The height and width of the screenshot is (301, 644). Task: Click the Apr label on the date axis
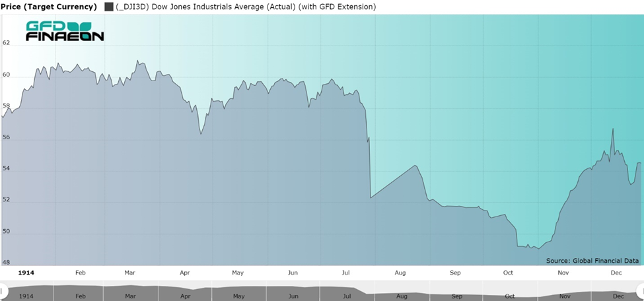click(185, 273)
